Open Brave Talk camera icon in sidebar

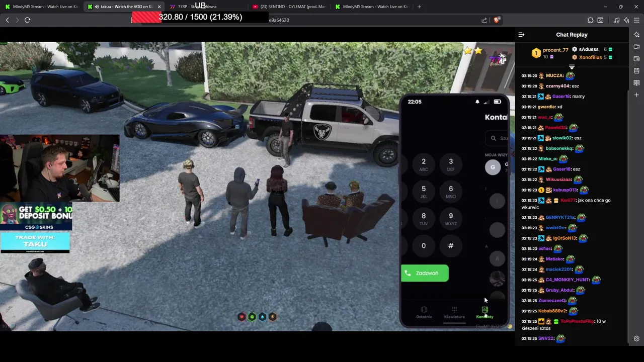pyautogui.click(x=636, y=47)
